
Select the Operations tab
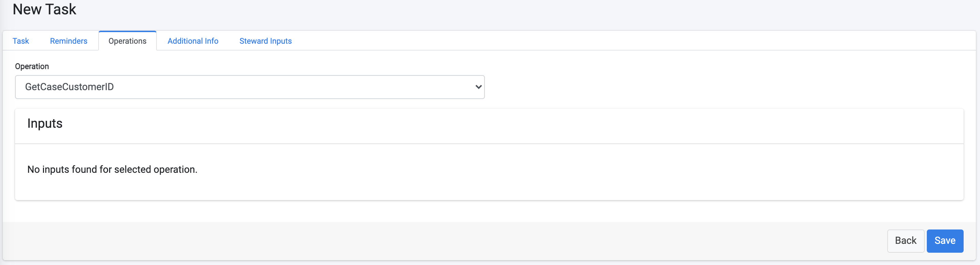[x=127, y=41]
